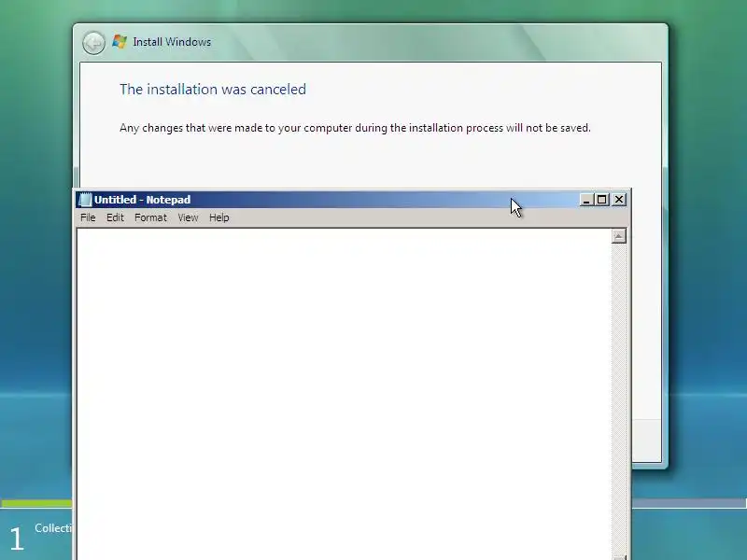Click the 'Install Windows' title text
747x560 pixels.
tap(172, 42)
